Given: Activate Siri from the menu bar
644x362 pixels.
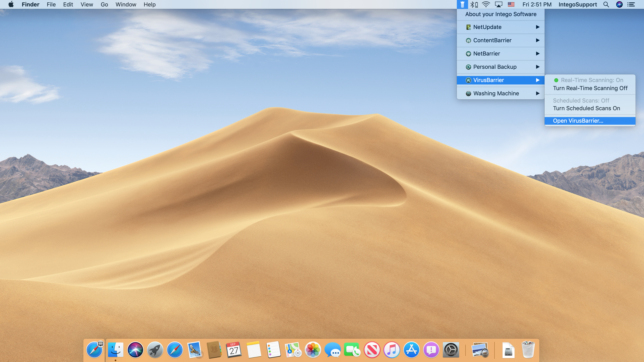Looking at the screenshot, I should 619,4.
